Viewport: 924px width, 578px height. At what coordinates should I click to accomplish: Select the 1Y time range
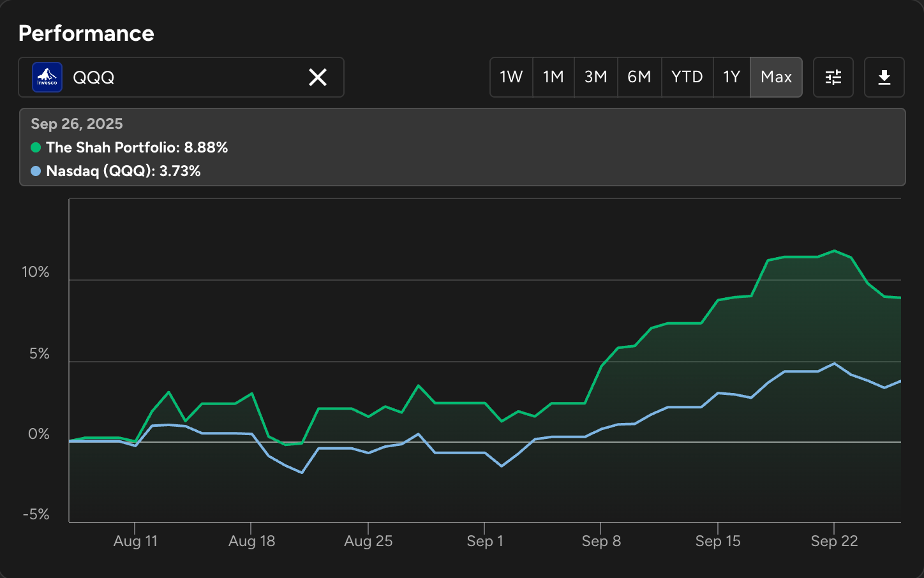click(x=732, y=77)
